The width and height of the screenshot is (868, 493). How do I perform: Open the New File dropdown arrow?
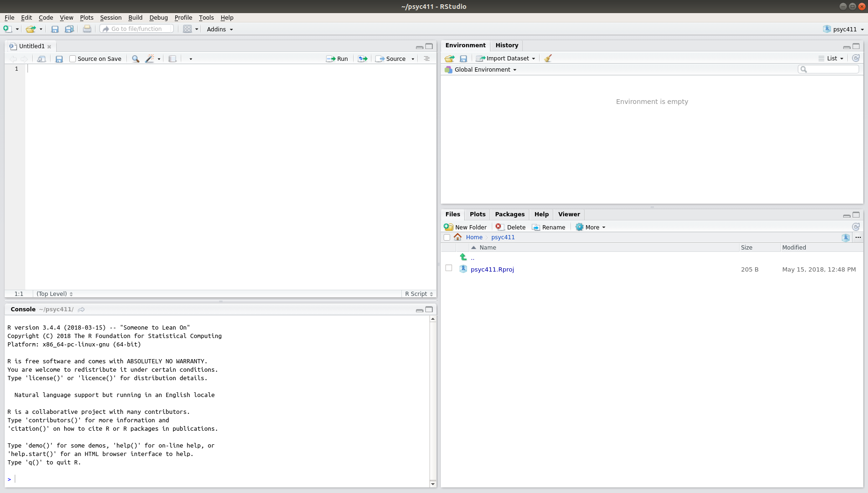click(17, 29)
